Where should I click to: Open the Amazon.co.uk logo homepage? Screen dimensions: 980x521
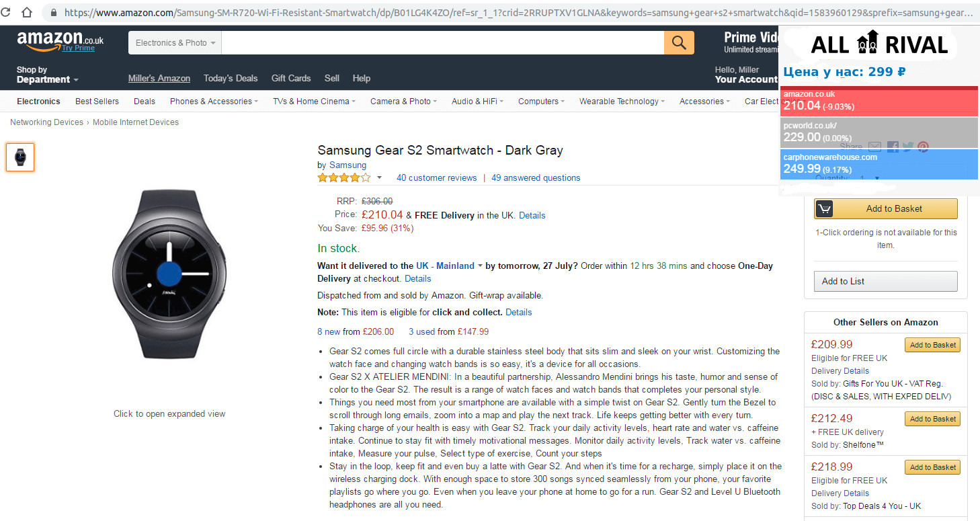[x=60, y=41]
